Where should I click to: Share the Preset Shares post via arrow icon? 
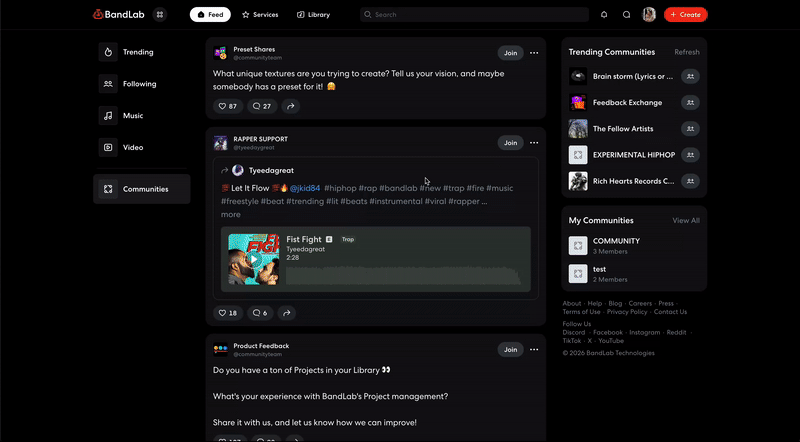coord(290,106)
